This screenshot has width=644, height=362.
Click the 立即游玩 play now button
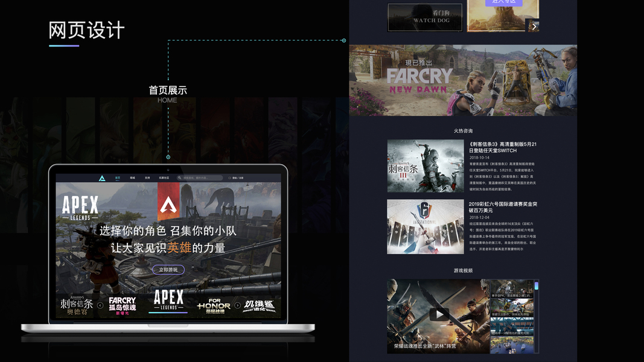pos(168,270)
